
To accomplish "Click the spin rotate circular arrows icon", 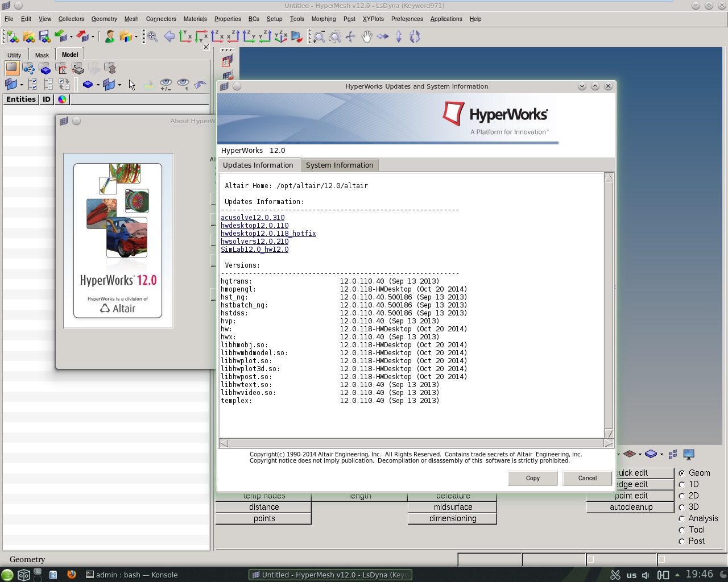I will click(415, 37).
